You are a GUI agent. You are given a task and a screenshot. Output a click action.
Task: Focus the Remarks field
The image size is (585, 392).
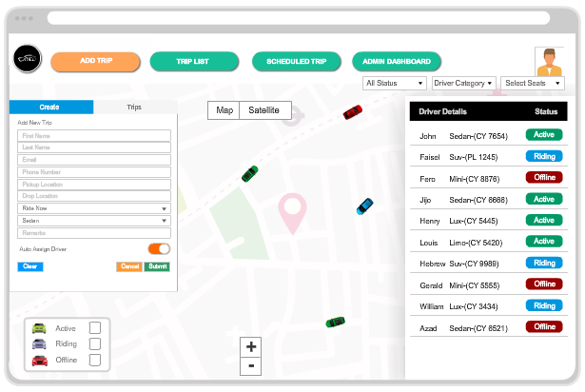click(x=94, y=233)
